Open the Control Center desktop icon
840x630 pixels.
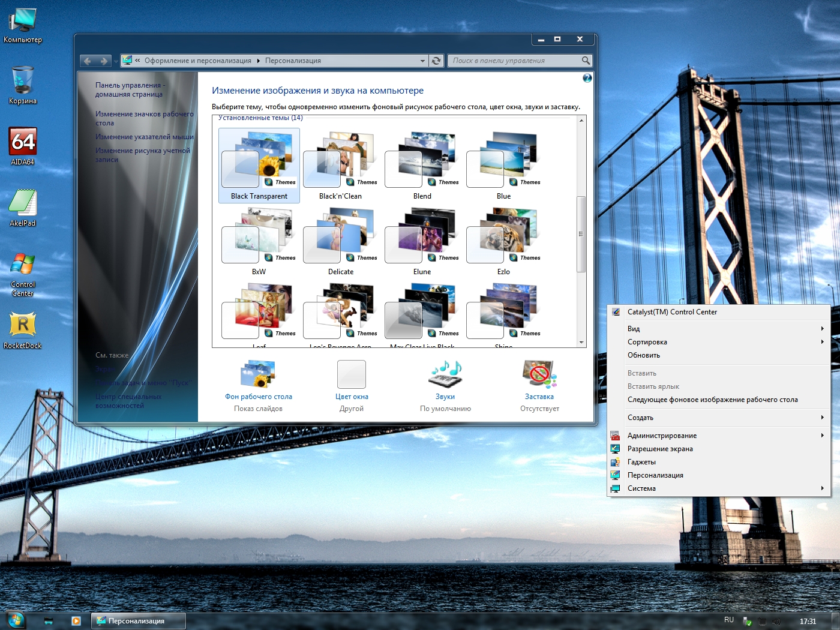click(x=22, y=274)
